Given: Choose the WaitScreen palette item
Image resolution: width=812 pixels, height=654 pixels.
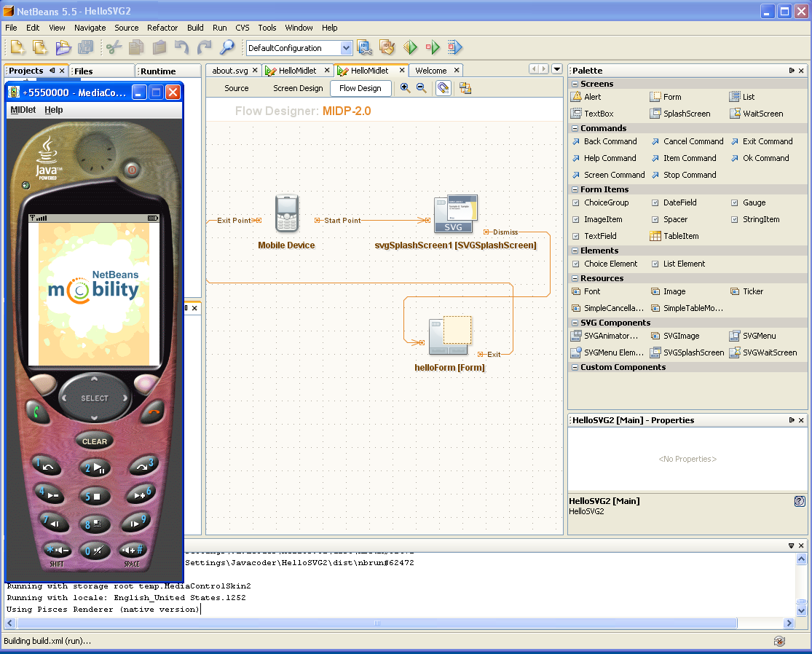Looking at the screenshot, I should click(757, 114).
